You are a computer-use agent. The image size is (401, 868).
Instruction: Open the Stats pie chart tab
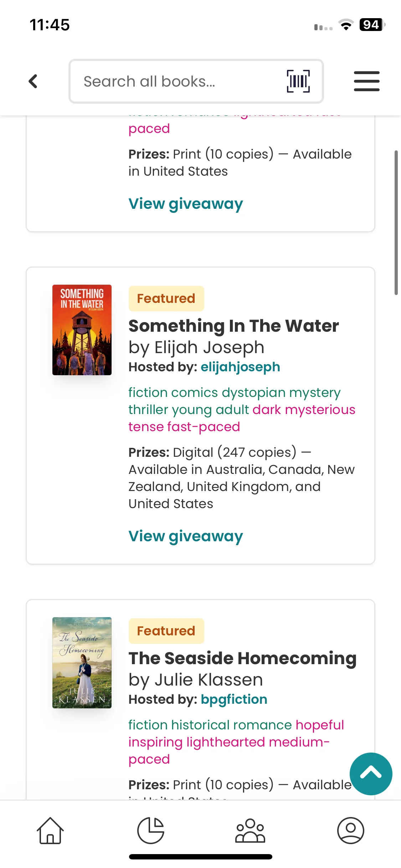[x=151, y=830]
